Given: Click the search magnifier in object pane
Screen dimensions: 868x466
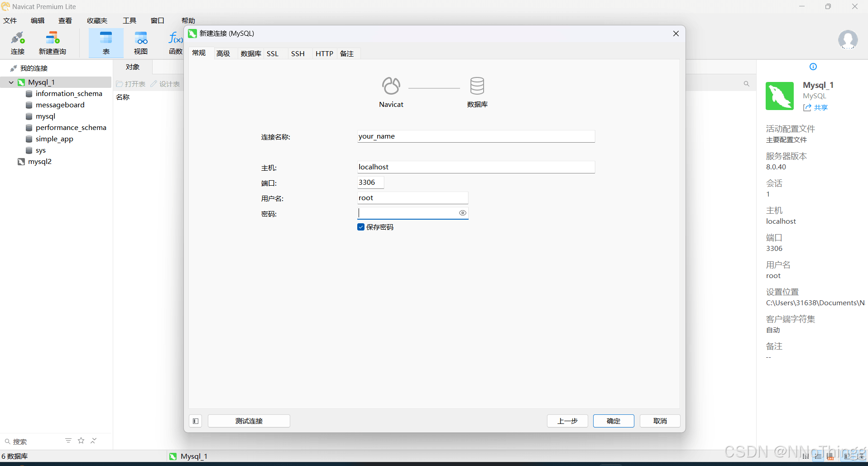Looking at the screenshot, I should [x=746, y=84].
